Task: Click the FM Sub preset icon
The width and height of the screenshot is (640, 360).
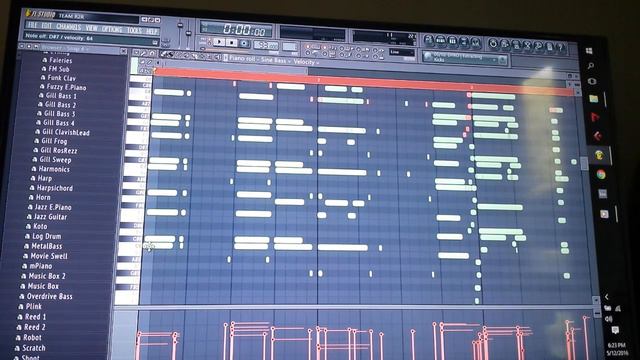Action: coord(44,69)
